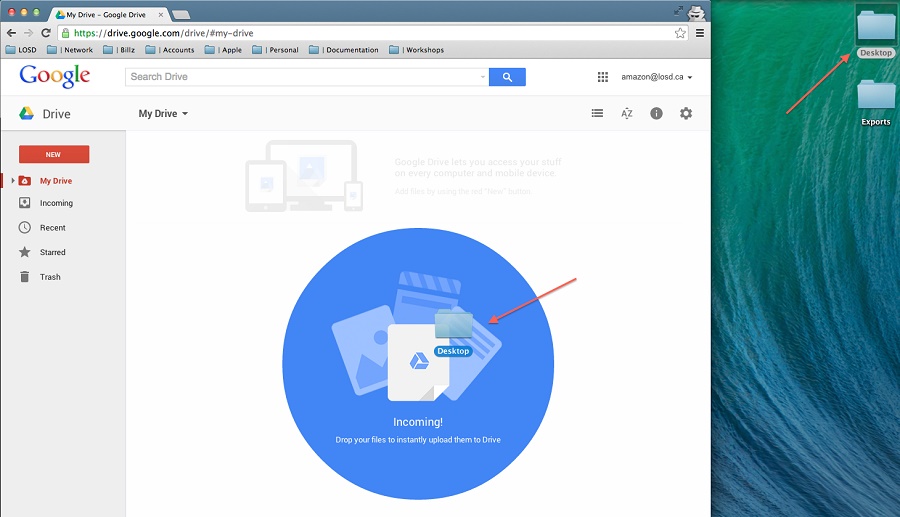Go back with the browser back arrow
The width and height of the screenshot is (900, 517).
click(11, 33)
